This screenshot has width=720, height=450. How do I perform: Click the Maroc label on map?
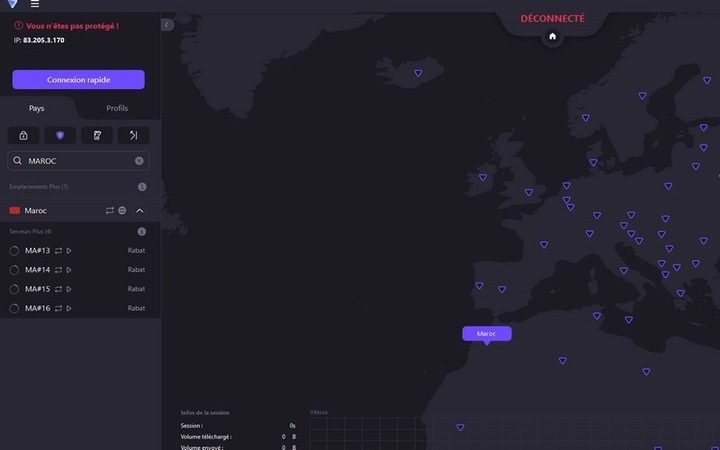click(486, 333)
